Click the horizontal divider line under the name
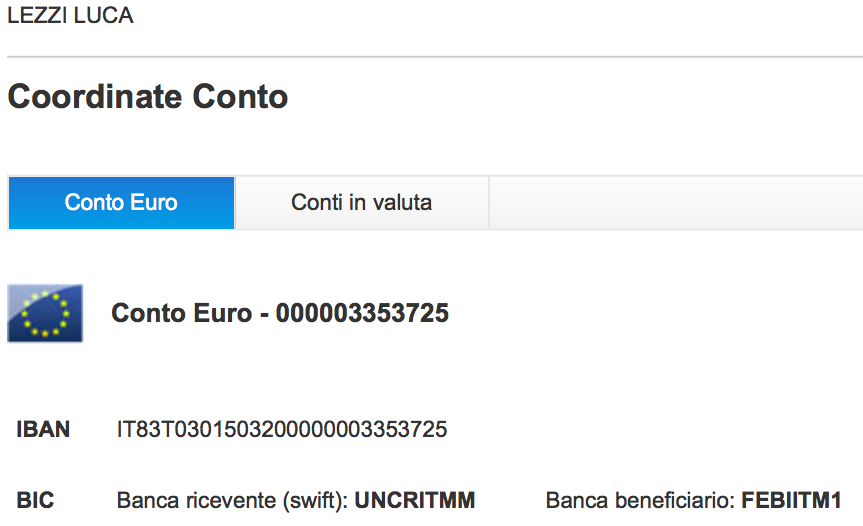 [x=435, y=56]
